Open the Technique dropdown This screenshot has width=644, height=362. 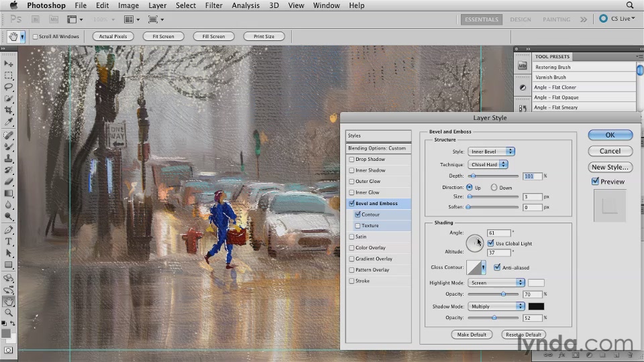click(488, 165)
